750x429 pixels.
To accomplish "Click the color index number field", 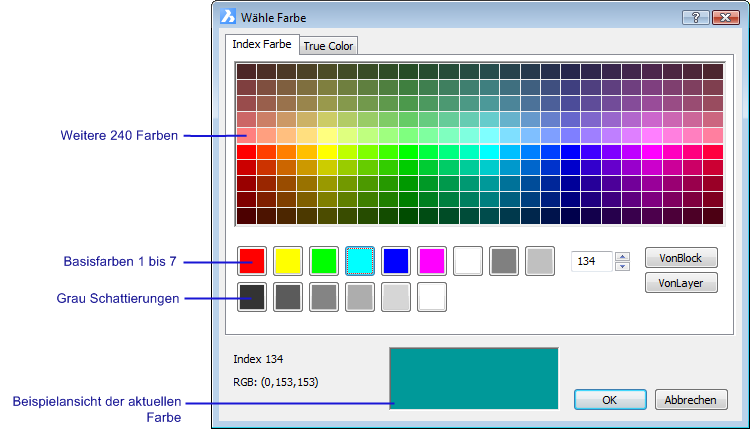I will pyautogui.click(x=591, y=261).
